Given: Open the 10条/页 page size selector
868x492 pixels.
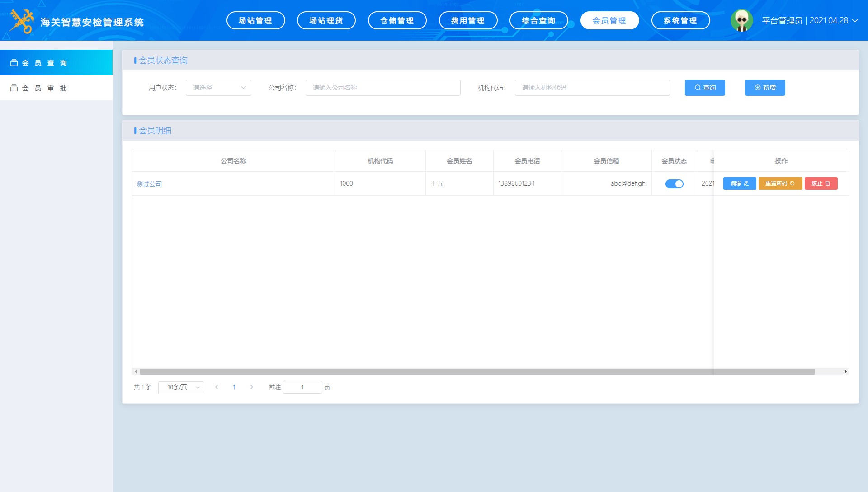Looking at the screenshot, I should [x=180, y=388].
